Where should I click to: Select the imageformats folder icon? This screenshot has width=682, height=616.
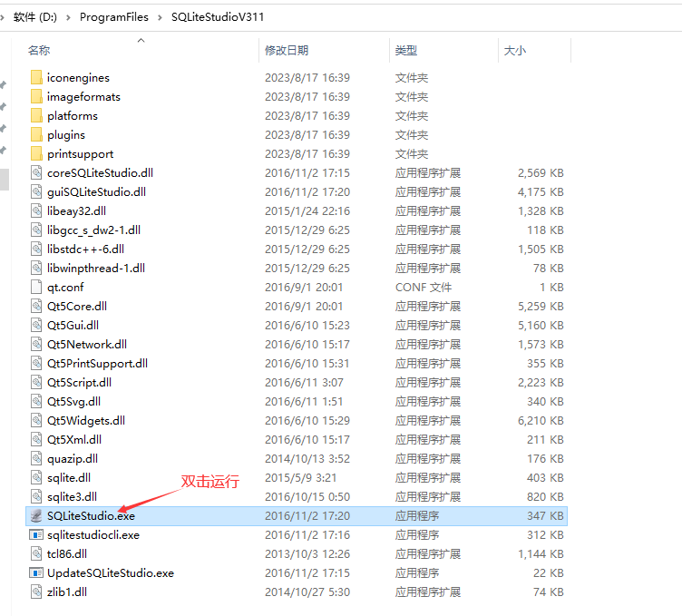[x=36, y=96]
